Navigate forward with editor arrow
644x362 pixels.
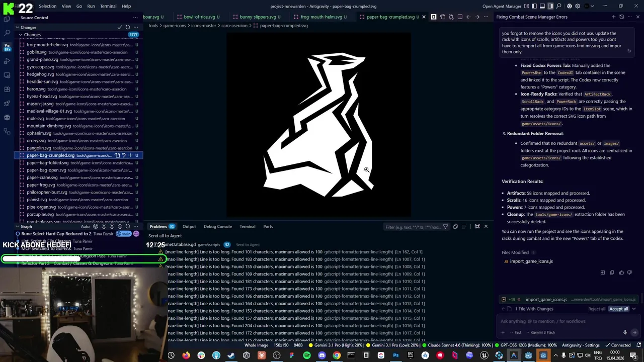pos(477,17)
